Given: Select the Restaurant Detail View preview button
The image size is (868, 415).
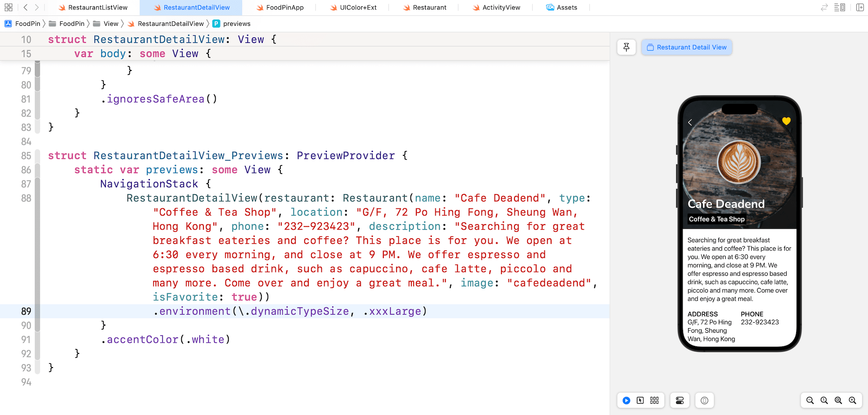Looking at the screenshot, I should (x=687, y=47).
